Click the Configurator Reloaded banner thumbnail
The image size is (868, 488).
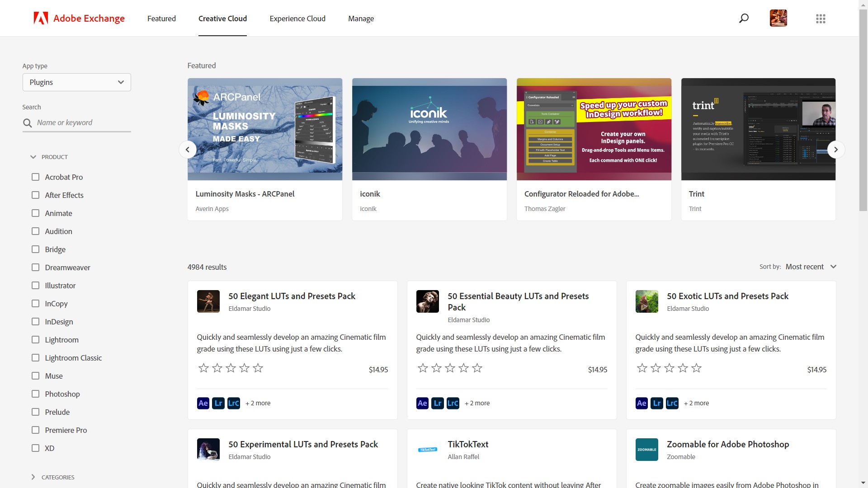[594, 129]
